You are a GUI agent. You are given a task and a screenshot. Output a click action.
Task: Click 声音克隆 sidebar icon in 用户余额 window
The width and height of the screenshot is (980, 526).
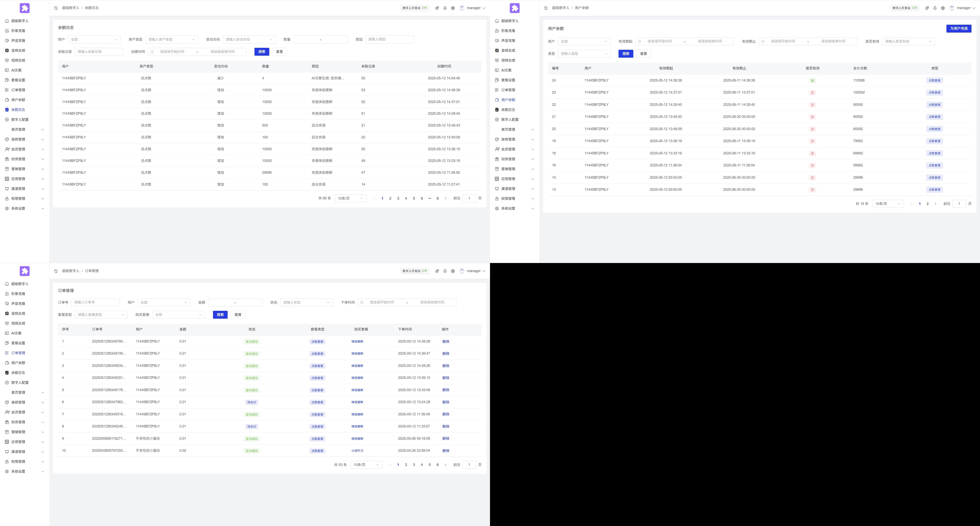click(497, 41)
